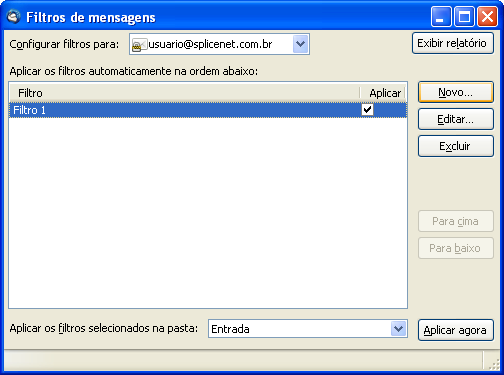The width and height of the screenshot is (504, 375).
Task: Uncheck the Aplicar checkbox for Filtro 1
Action: click(367, 110)
